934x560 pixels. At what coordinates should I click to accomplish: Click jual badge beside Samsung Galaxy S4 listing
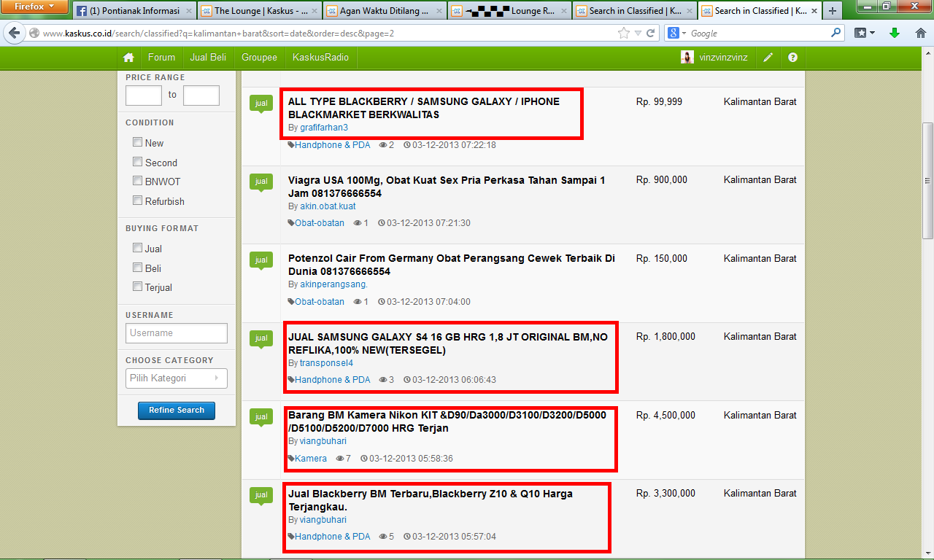[x=261, y=339]
